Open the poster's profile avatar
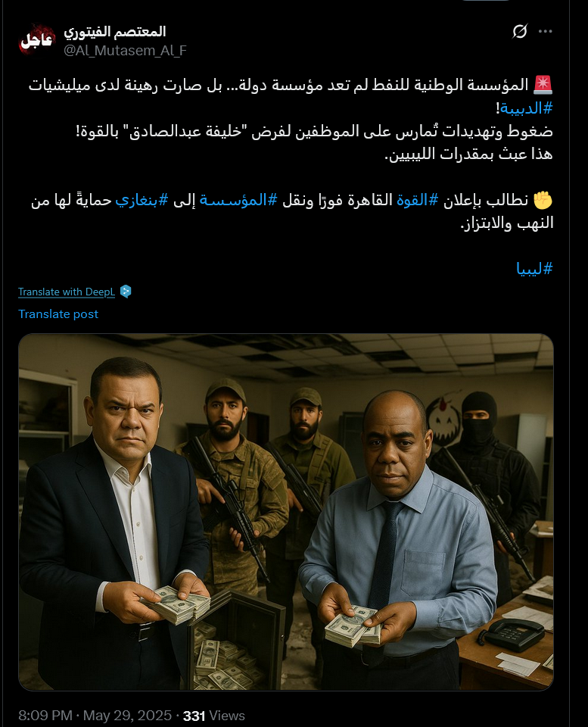588x727 pixels. click(x=36, y=40)
